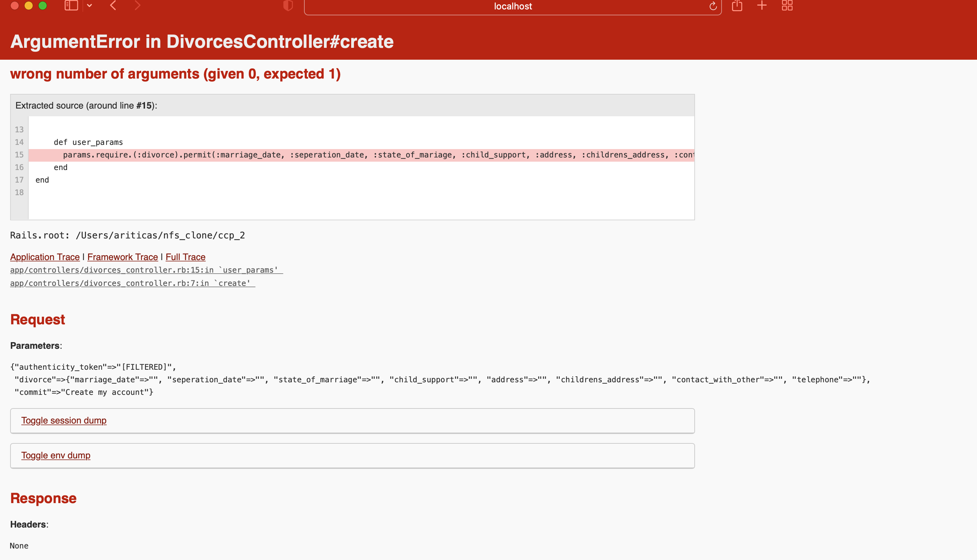Select line number 14 in the gutter

(x=19, y=142)
